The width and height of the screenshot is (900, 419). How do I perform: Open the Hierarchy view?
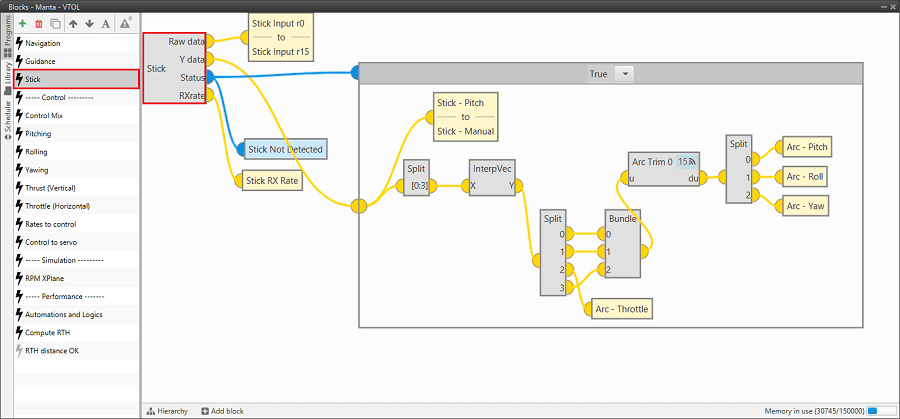[168, 410]
